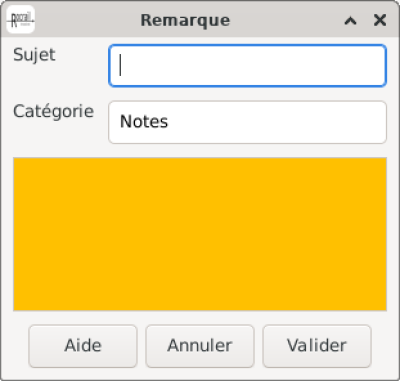The height and width of the screenshot is (381, 400).
Task: Dismiss the dialog using the title bar X
Action: click(380, 20)
